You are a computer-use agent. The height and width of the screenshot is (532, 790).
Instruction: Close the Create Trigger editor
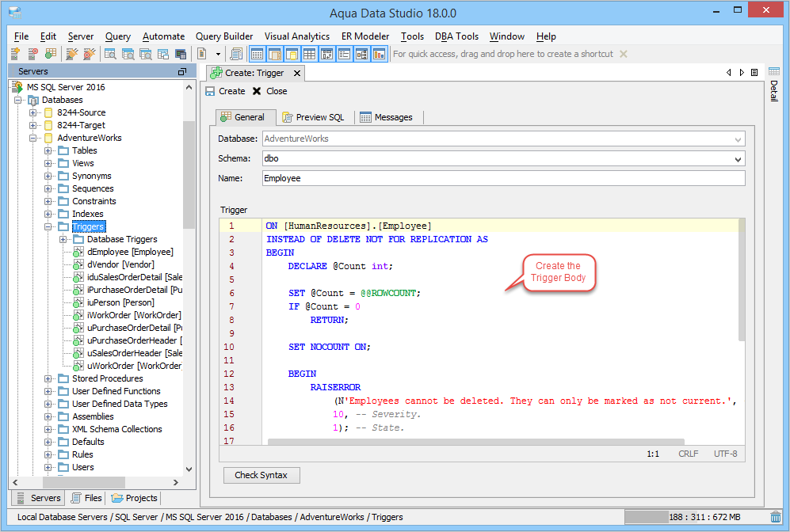click(x=297, y=73)
